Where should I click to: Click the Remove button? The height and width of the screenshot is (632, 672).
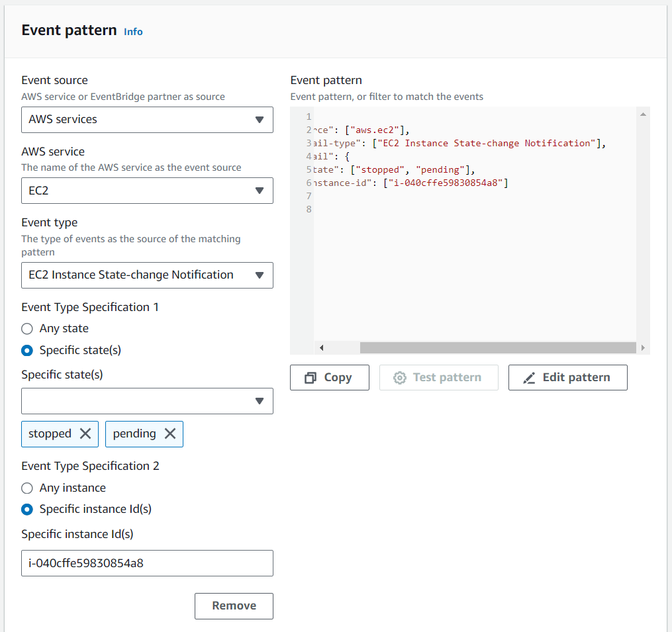click(234, 606)
